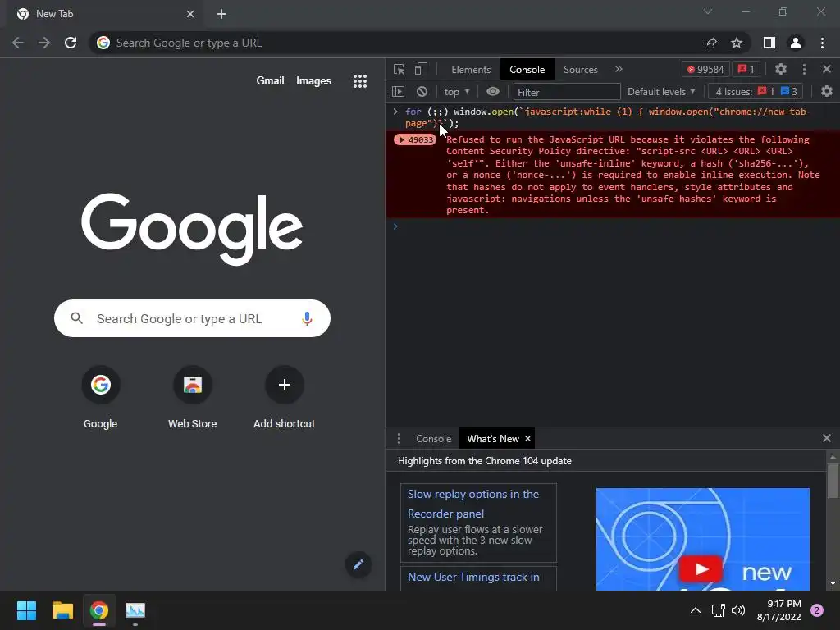Close the DevTools panel

(827, 69)
